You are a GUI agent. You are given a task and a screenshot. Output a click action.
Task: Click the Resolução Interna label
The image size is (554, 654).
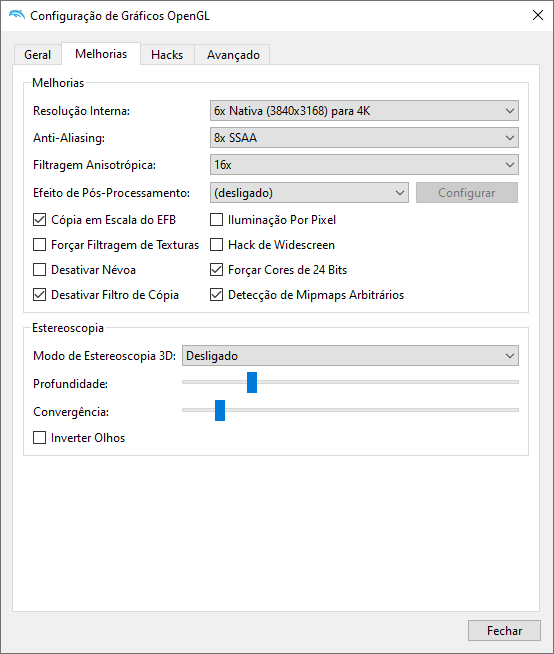point(81,111)
